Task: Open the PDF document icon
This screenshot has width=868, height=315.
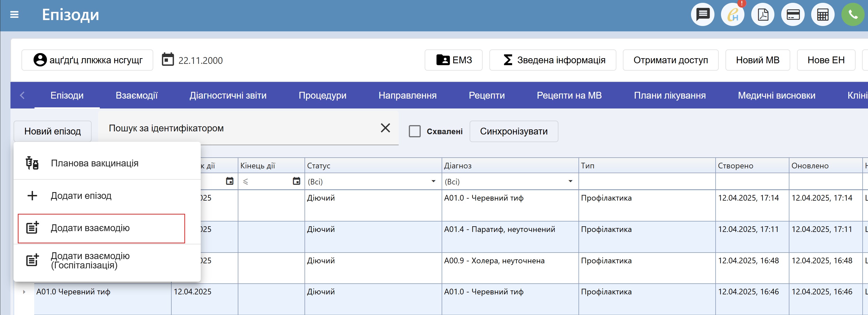Action: point(763,15)
